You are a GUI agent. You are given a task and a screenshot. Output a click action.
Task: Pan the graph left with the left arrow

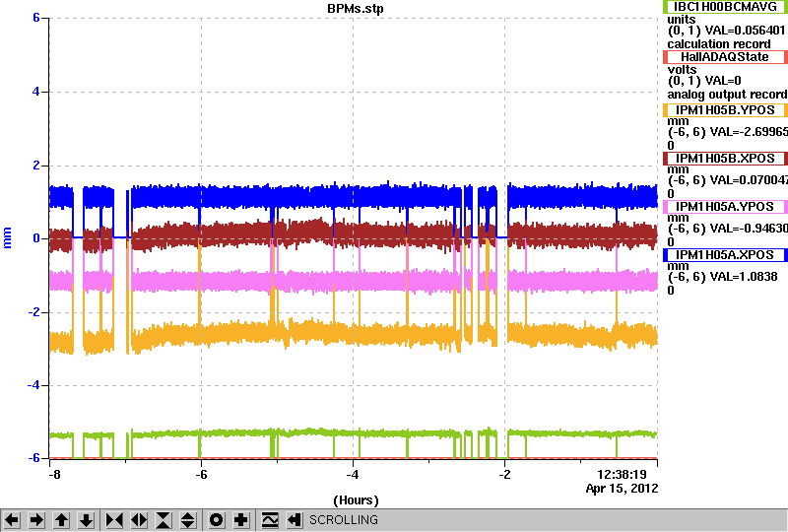pos(12,520)
